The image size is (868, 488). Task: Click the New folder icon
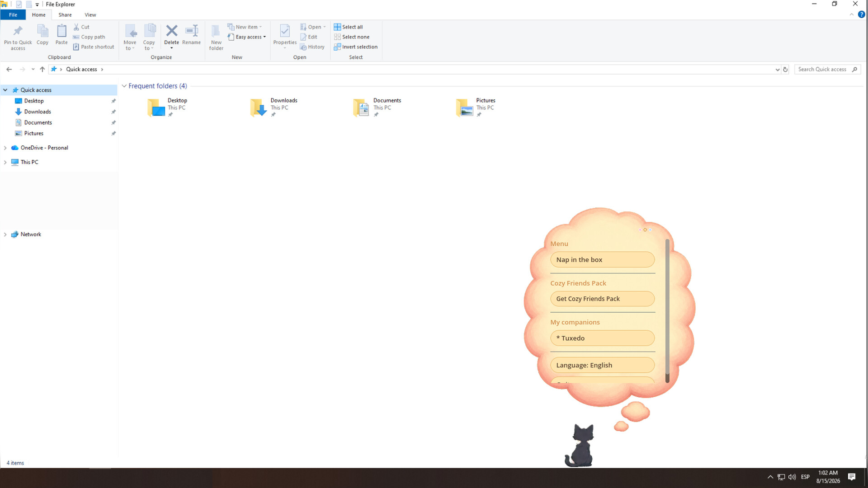click(216, 31)
